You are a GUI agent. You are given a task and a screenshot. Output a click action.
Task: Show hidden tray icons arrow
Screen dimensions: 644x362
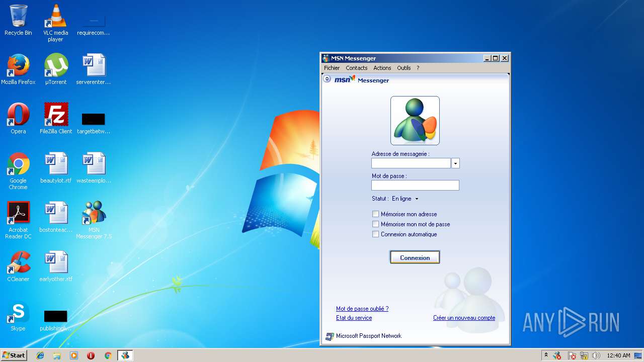click(546, 355)
